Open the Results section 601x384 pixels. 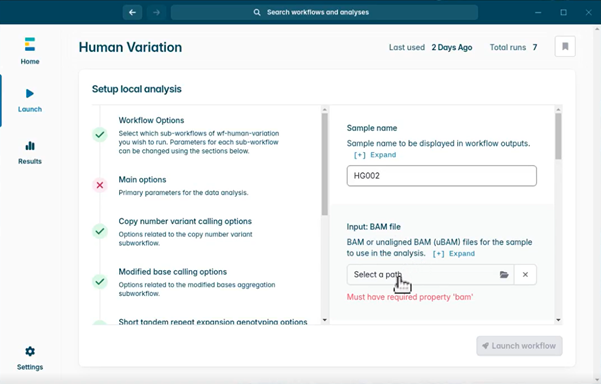pos(30,153)
